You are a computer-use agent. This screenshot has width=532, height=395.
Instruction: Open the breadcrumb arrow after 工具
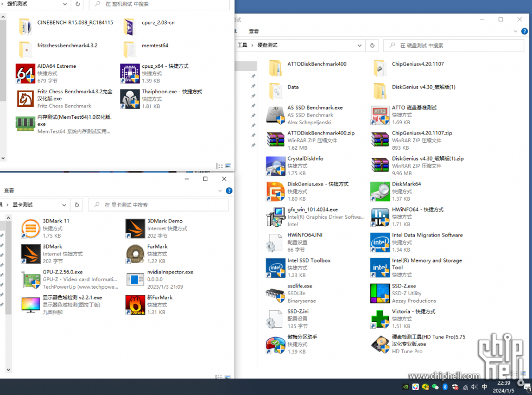click(x=252, y=45)
